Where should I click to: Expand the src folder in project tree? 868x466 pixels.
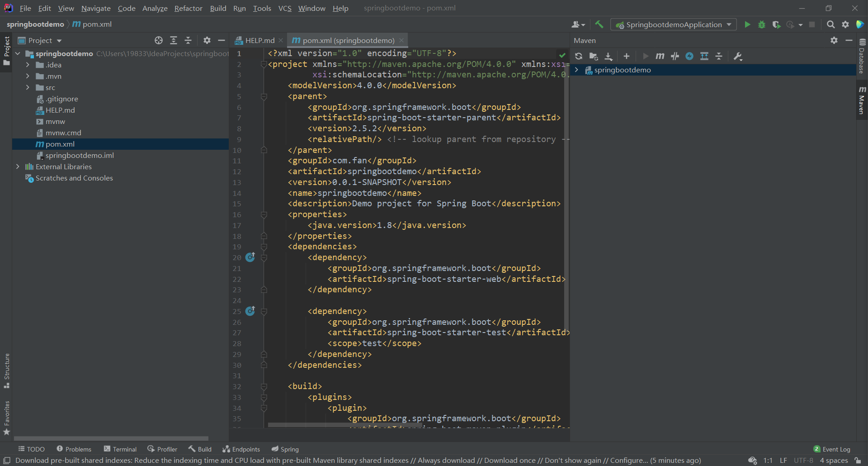[x=28, y=87]
